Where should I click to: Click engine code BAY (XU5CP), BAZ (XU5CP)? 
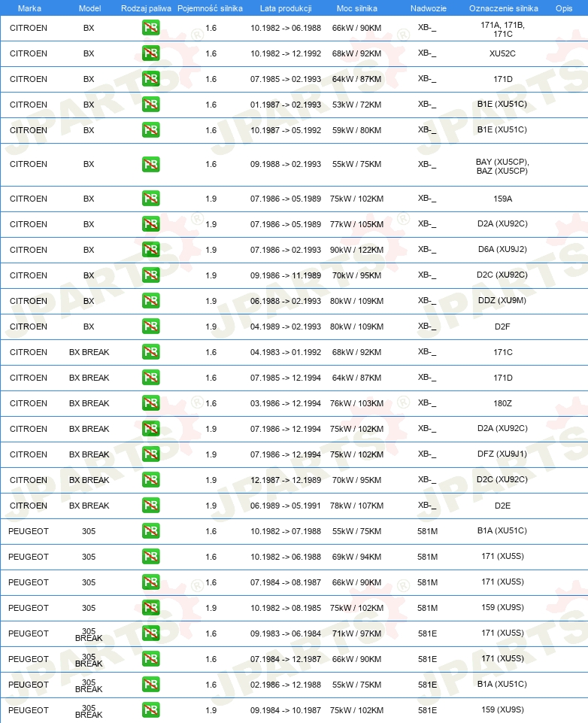point(502,166)
